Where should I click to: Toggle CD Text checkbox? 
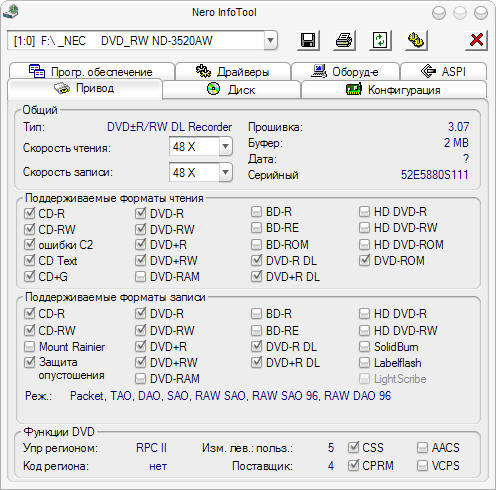tap(30, 260)
